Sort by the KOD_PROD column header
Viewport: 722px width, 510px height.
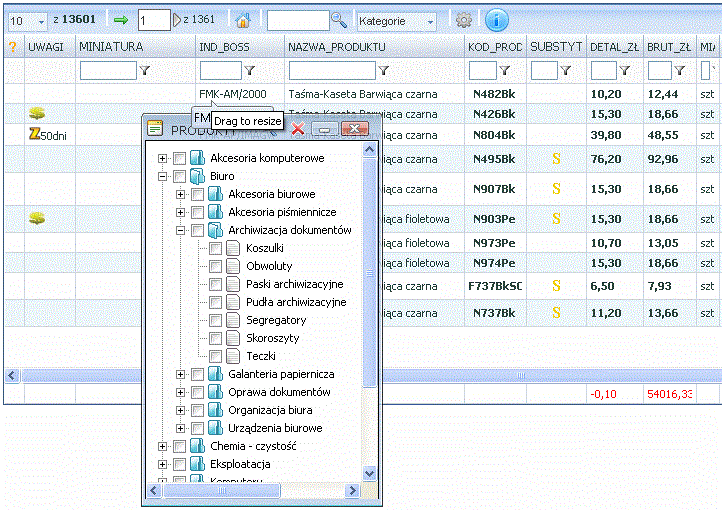coord(495,46)
